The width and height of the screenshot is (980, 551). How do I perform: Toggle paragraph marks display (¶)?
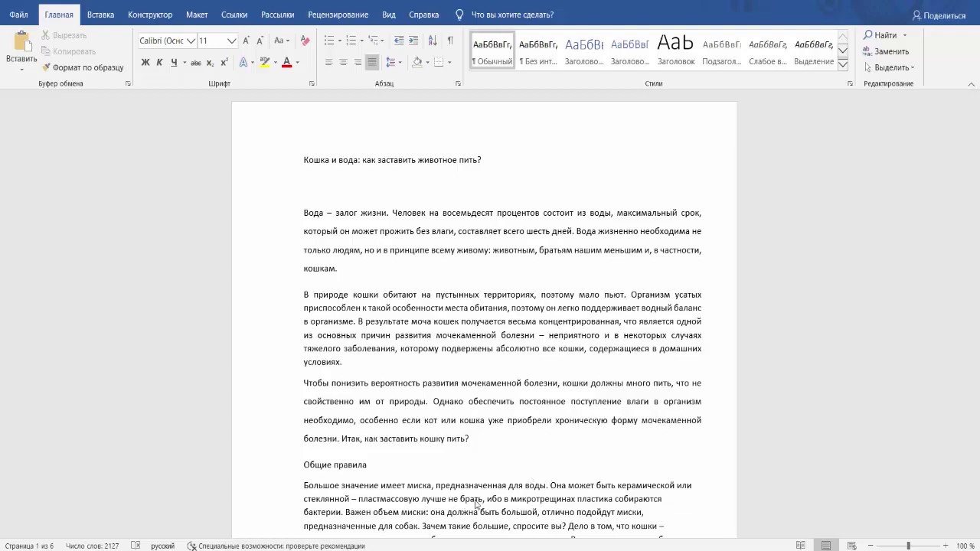[450, 41]
